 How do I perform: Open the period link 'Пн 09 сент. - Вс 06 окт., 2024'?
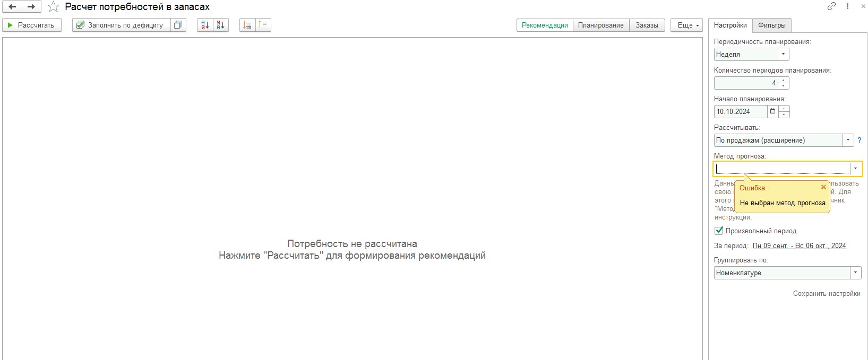click(x=799, y=245)
